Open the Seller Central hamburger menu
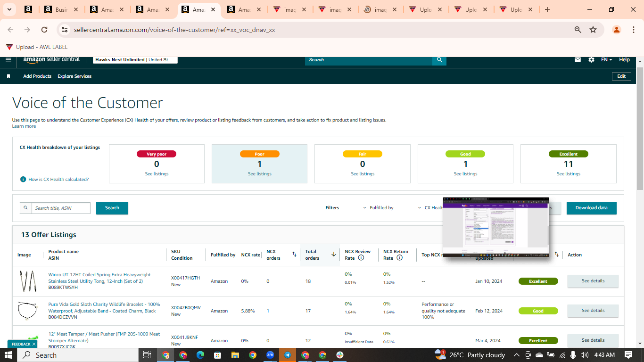Viewport: 644px width, 362px height. [x=8, y=59]
